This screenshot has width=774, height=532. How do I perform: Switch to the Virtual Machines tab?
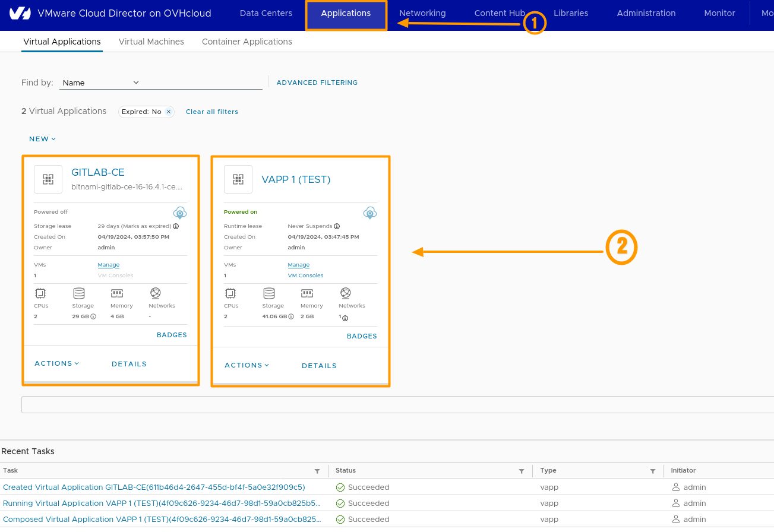151,42
